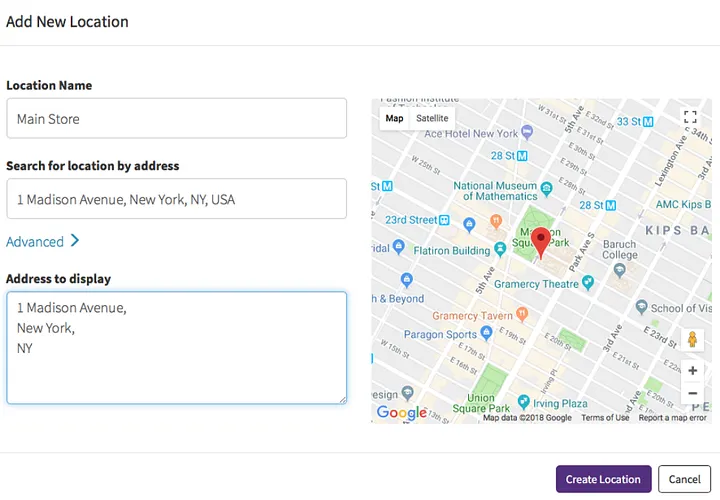720x500 pixels.
Task: Click the Map data ©2018 Google text
Action: pos(527,417)
